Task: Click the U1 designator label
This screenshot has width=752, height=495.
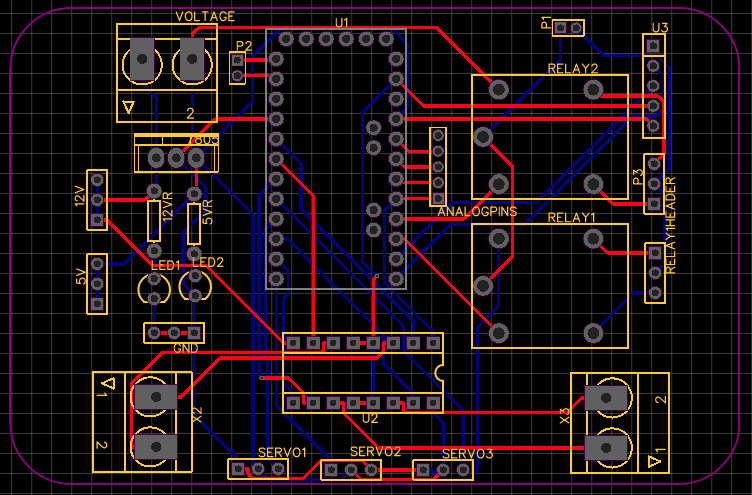Action: pos(342,23)
